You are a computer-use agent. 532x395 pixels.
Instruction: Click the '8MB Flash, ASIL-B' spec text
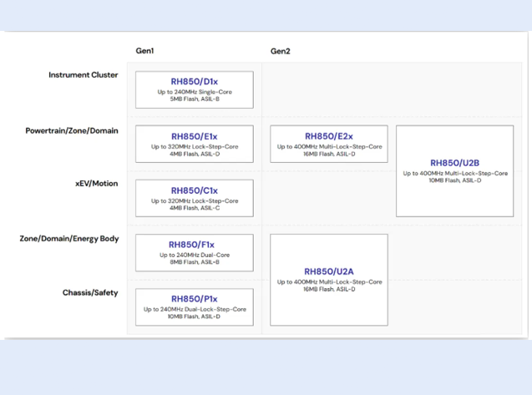[194, 261]
